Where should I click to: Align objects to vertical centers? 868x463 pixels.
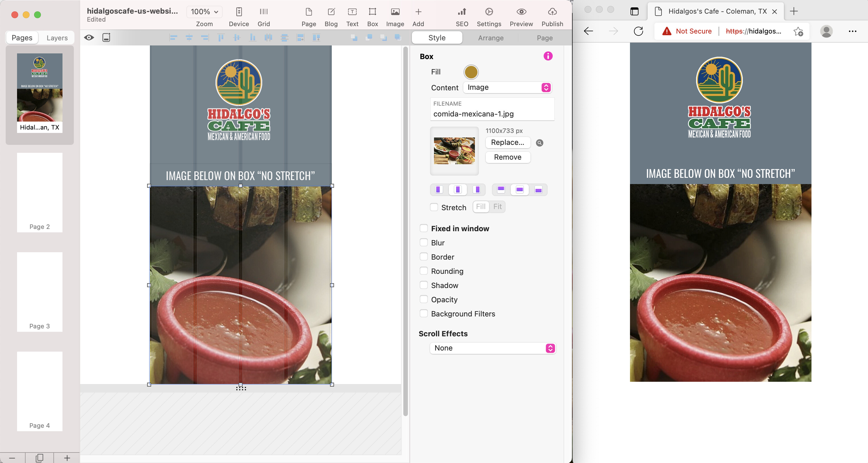pos(237,38)
